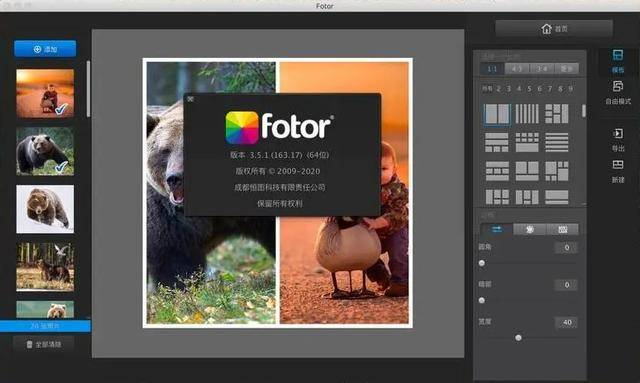Pick the fourth-row template with split center and right columns
The height and width of the screenshot is (383, 640).
pyautogui.click(x=497, y=197)
